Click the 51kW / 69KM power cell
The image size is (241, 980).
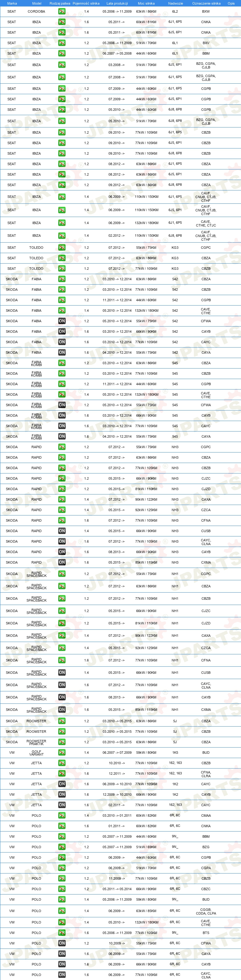click(x=146, y=847)
